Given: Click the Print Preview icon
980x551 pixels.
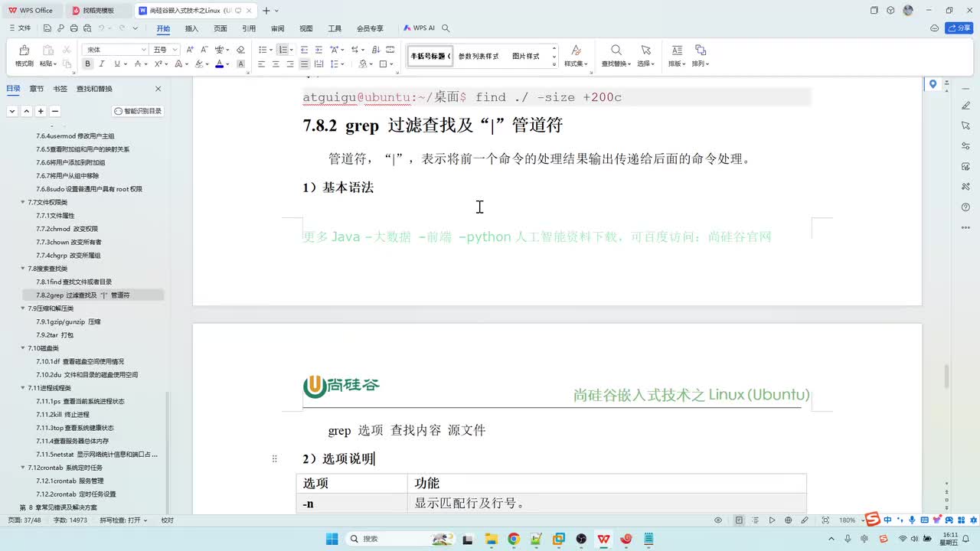Looking at the screenshot, I should click(87, 28).
